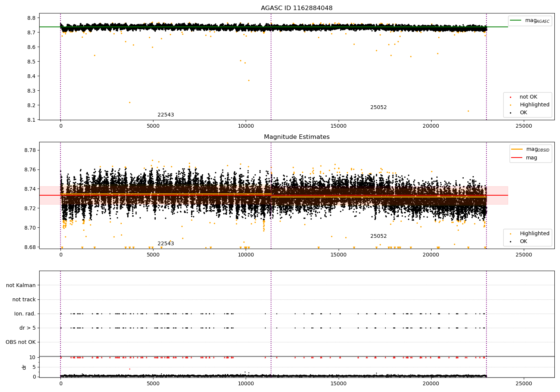560x392 pixels.
Task: Click the 8.78 y-axis tick in middle plot
Action: (x=30, y=150)
